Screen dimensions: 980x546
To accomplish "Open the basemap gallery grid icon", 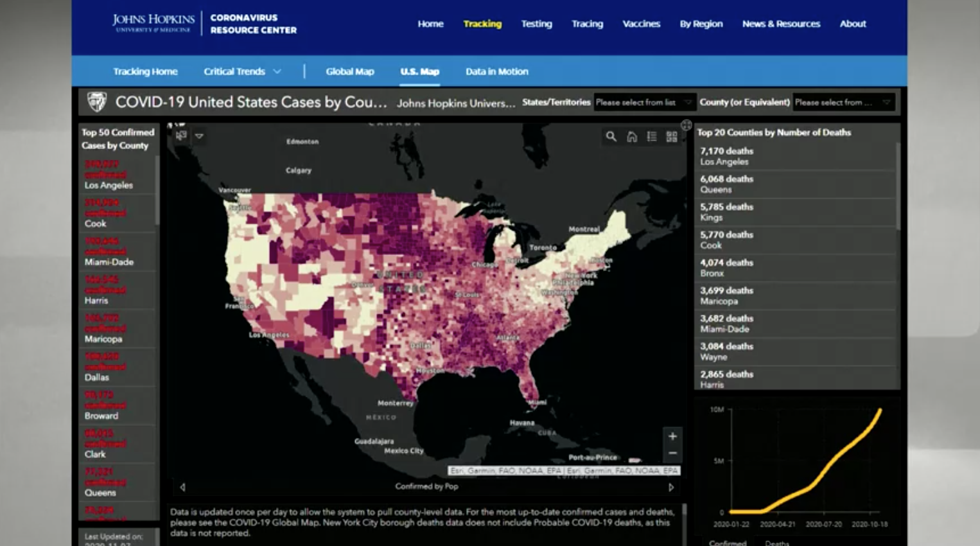I will [672, 136].
